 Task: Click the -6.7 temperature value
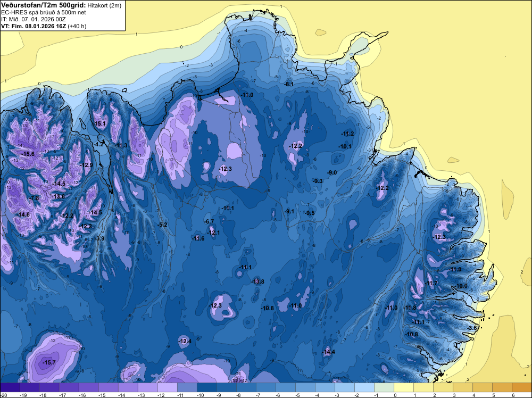pos(209,221)
